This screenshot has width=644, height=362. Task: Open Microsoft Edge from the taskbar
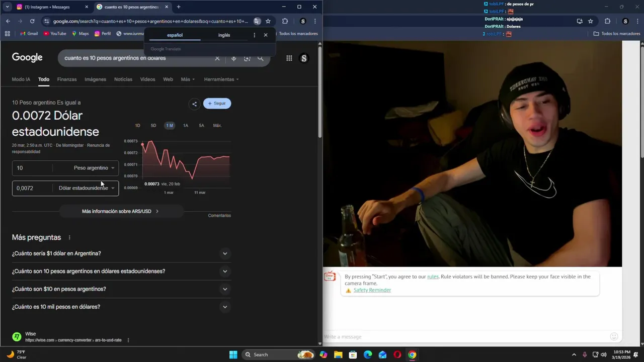pyautogui.click(x=368, y=354)
